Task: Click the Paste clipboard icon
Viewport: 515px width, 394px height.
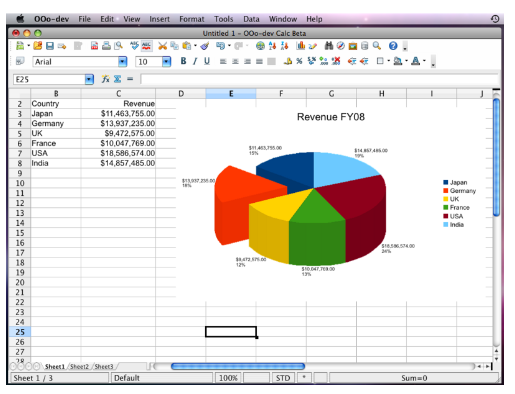Action: click(187, 46)
